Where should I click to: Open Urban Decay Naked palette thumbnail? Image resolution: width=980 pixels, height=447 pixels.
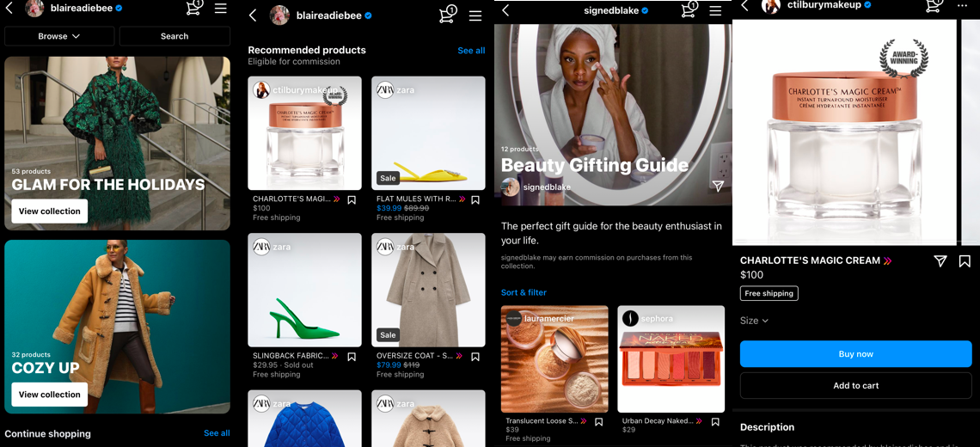pyautogui.click(x=671, y=358)
